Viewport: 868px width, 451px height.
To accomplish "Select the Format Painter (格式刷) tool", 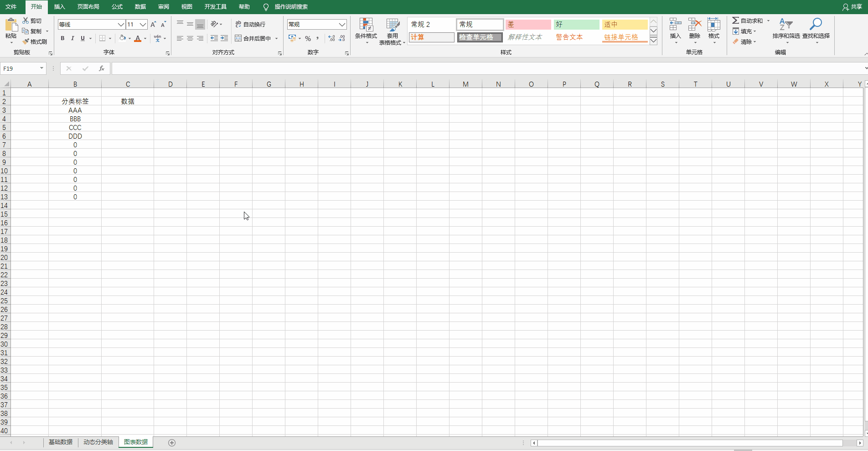I will (x=35, y=41).
